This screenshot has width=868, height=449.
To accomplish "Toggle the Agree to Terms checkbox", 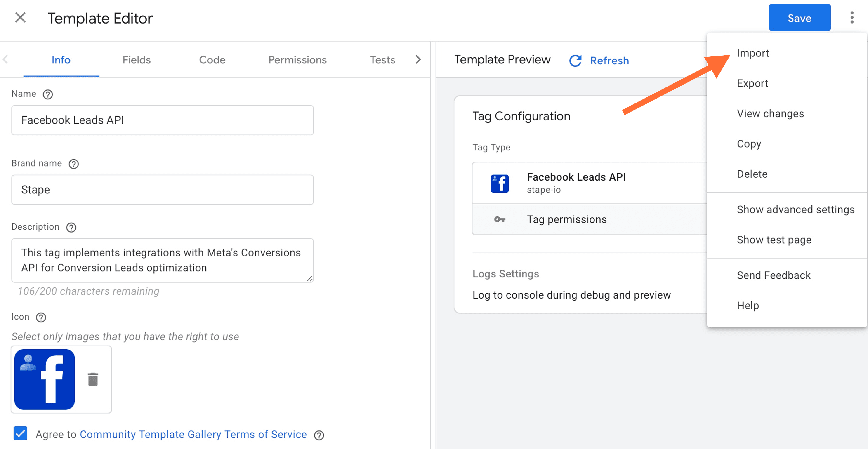I will coord(20,433).
